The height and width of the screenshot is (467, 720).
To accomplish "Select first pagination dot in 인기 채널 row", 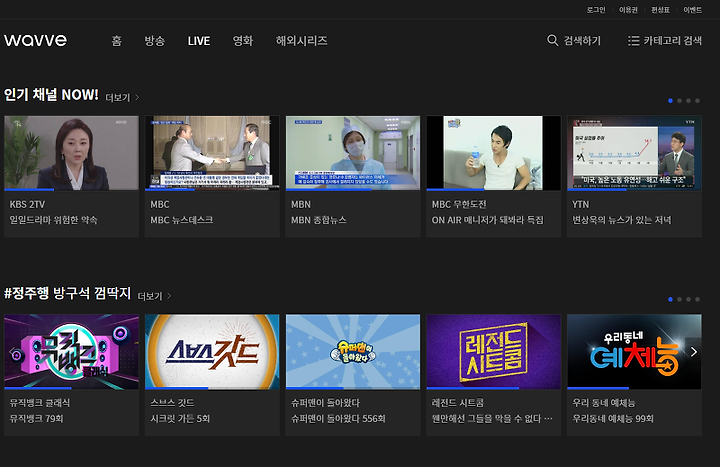I will pyautogui.click(x=670, y=101).
